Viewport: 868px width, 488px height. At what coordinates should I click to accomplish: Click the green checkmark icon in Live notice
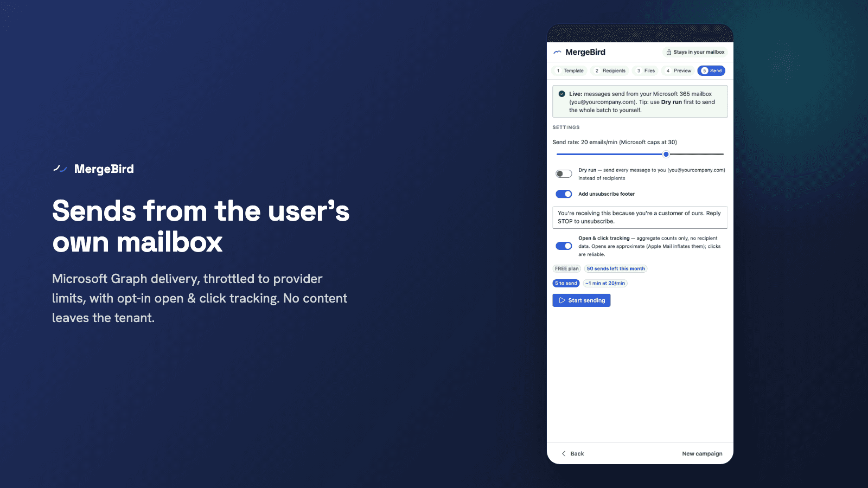[562, 94]
